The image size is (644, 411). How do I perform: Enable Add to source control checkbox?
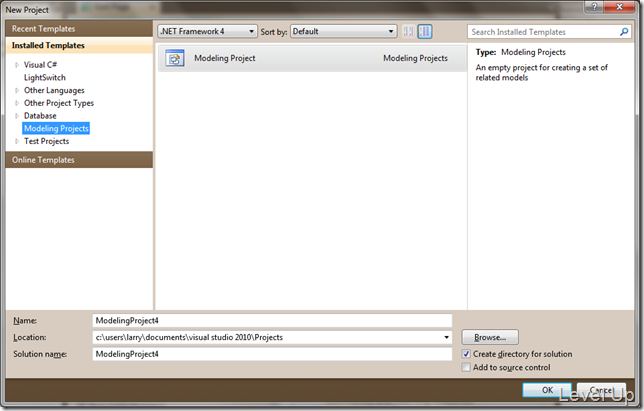pos(466,367)
